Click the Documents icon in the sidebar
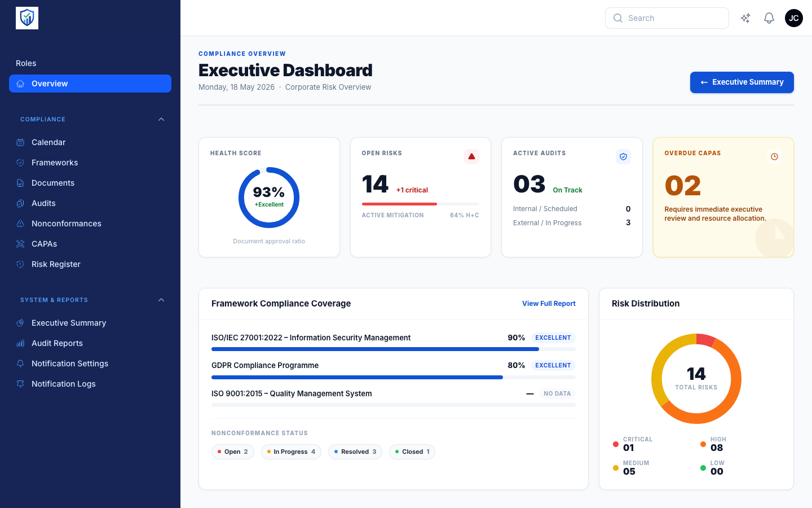 click(x=20, y=183)
